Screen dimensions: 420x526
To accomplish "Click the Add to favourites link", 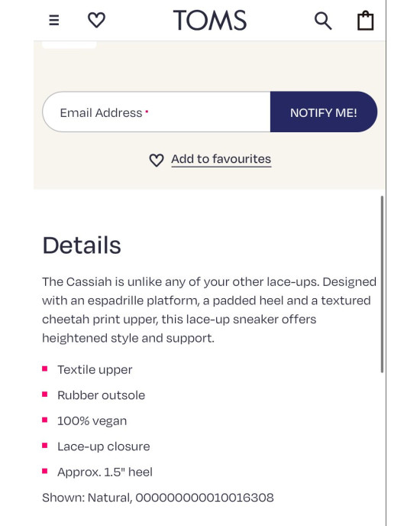I will click(221, 159).
